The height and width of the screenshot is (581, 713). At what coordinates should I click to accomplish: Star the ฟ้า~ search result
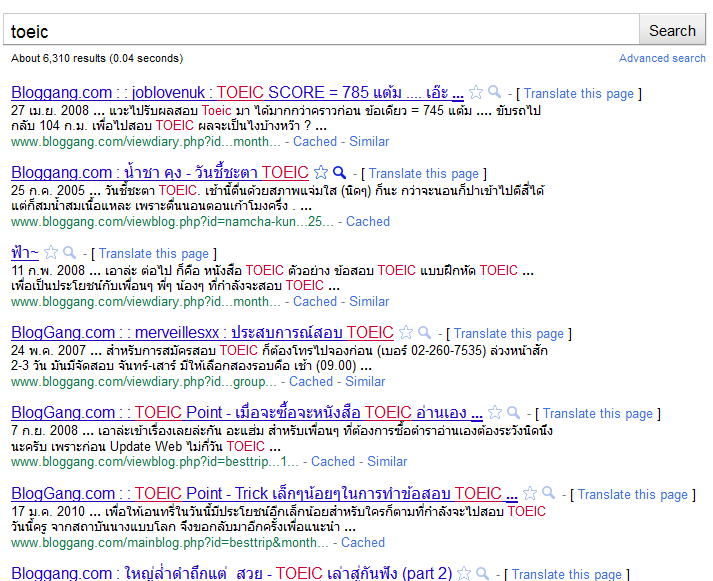point(51,252)
